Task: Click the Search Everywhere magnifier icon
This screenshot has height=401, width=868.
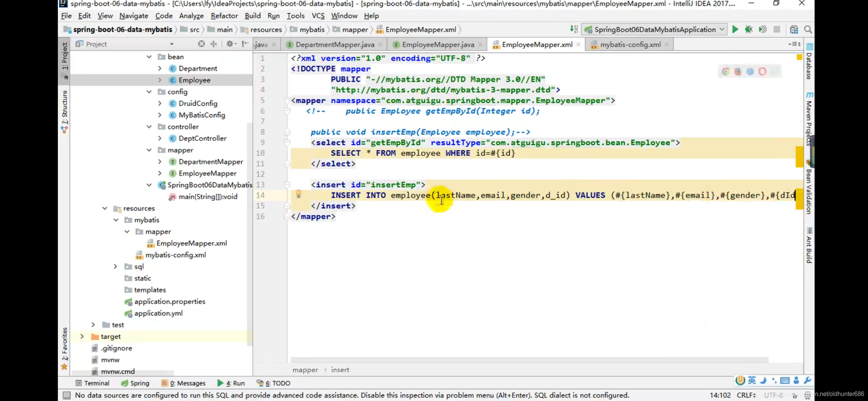Action: coord(808,29)
